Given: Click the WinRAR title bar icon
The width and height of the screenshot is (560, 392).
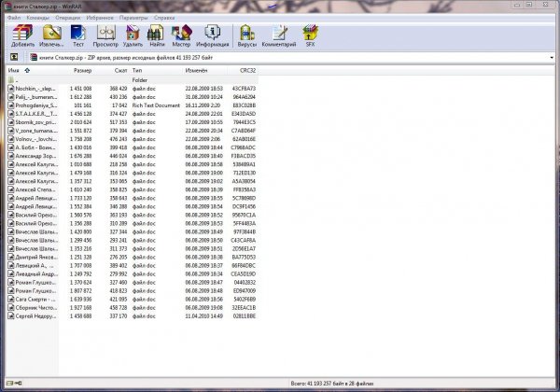Looking at the screenshot, I should [7, 7].
